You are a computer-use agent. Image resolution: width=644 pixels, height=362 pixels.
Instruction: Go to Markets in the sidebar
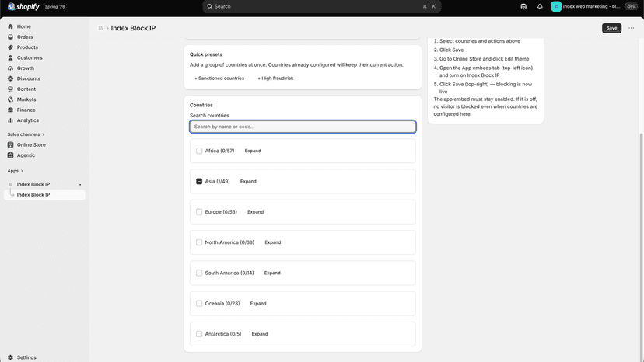pos(26,99)
